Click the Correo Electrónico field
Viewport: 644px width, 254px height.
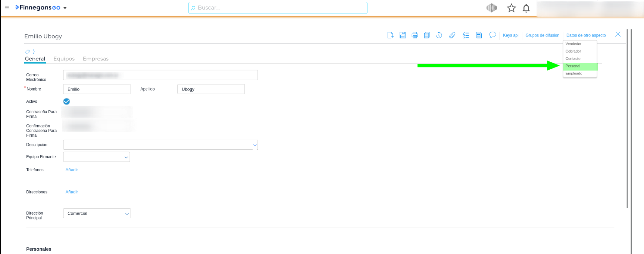pos(160,75)
